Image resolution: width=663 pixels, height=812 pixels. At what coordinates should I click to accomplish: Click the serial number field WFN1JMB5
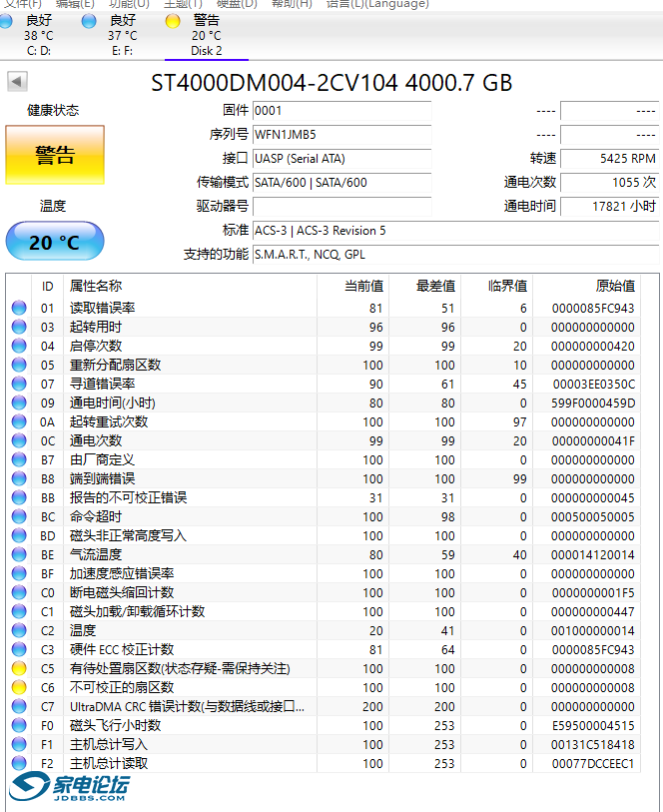coord(342,135)
